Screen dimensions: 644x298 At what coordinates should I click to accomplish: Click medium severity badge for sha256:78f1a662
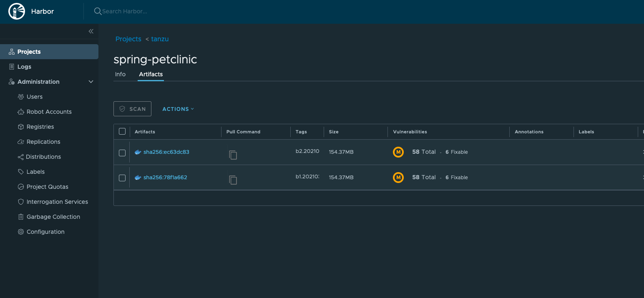(398, 178)
